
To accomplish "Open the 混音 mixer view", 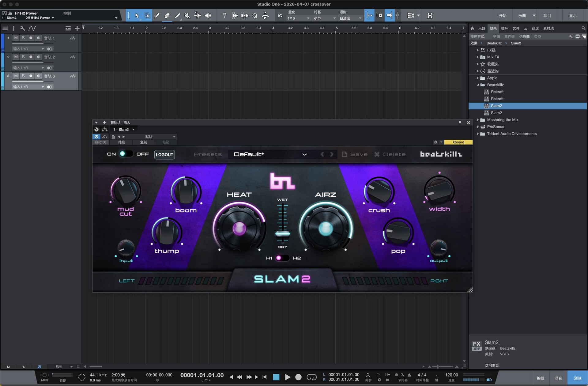I will pyautogui.click(x=558, y=378).
